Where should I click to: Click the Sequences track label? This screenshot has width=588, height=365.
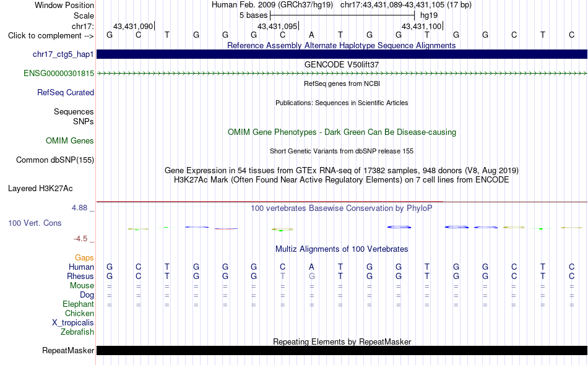point(74,112)
